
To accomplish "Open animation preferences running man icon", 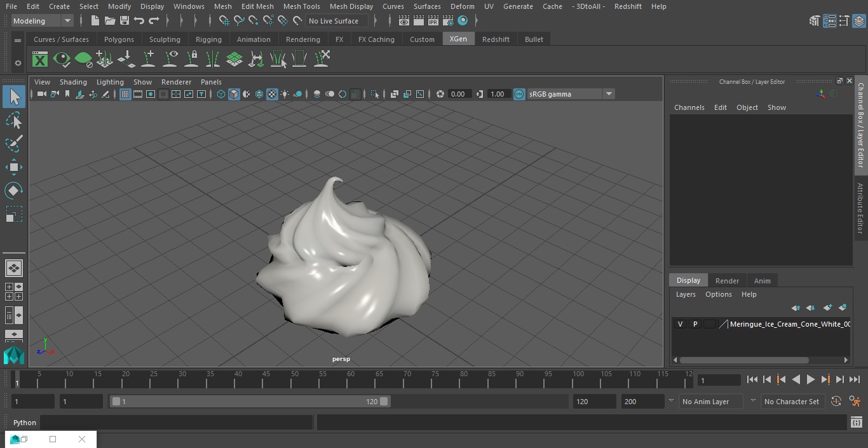I will [x=855, y=402].
